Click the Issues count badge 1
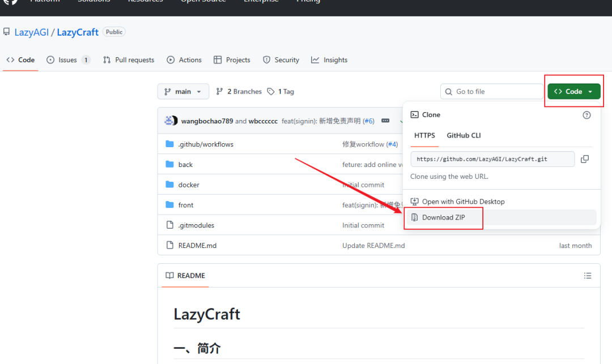Image resolution: width=612 pixels, height=364 pixels. point(86,60)
